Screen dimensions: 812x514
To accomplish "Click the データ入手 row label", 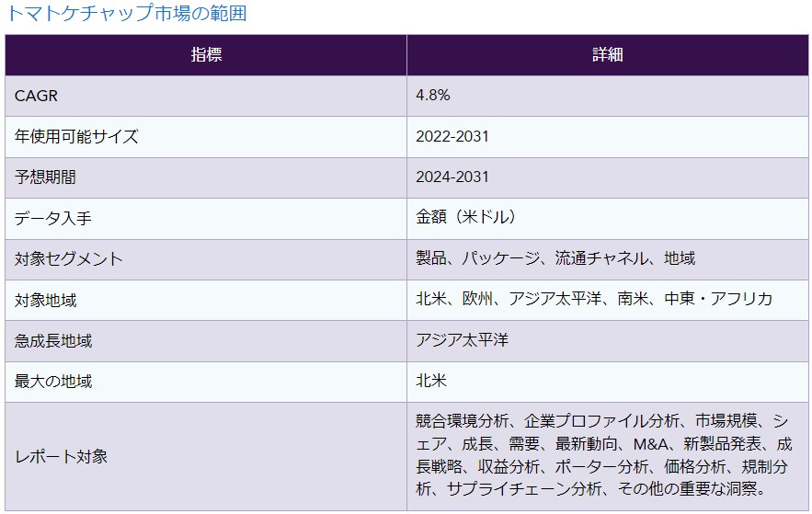I will 53,219.
